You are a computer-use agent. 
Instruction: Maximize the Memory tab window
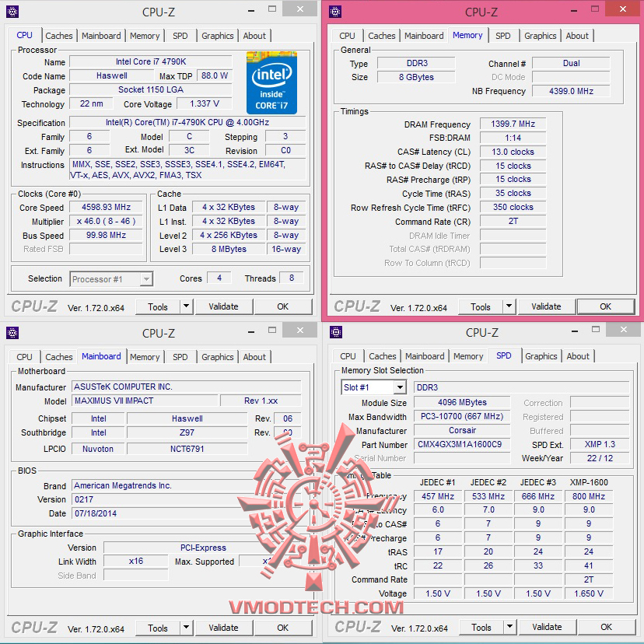pos(595,9)
